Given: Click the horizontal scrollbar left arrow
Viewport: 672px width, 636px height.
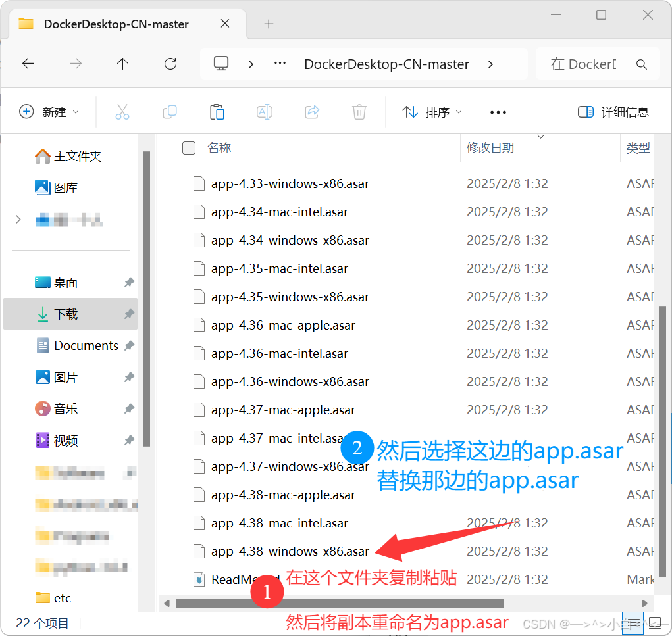Looking at the screenshot, I should tap(167, 603).
